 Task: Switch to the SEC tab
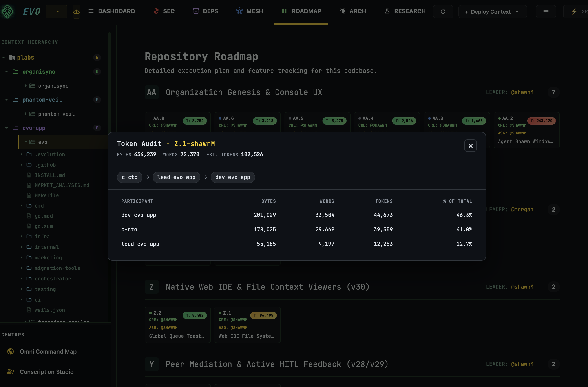pyautogui.click(x=164, y=11)
